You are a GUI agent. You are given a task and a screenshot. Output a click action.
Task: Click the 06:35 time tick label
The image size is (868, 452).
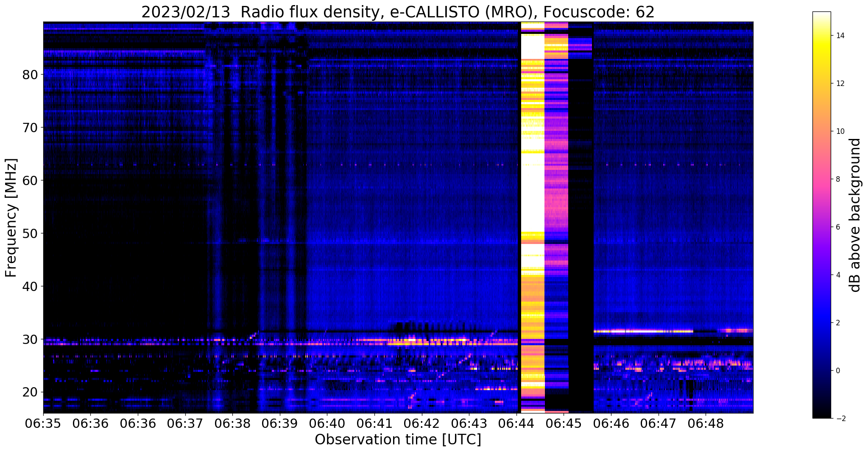(43, 423)
